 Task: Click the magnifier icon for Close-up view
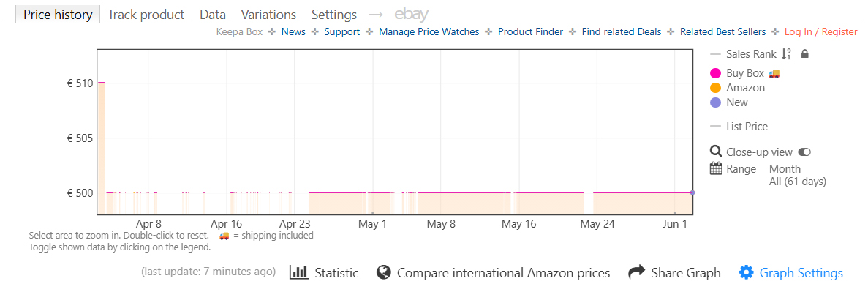(x=716, y=152)
